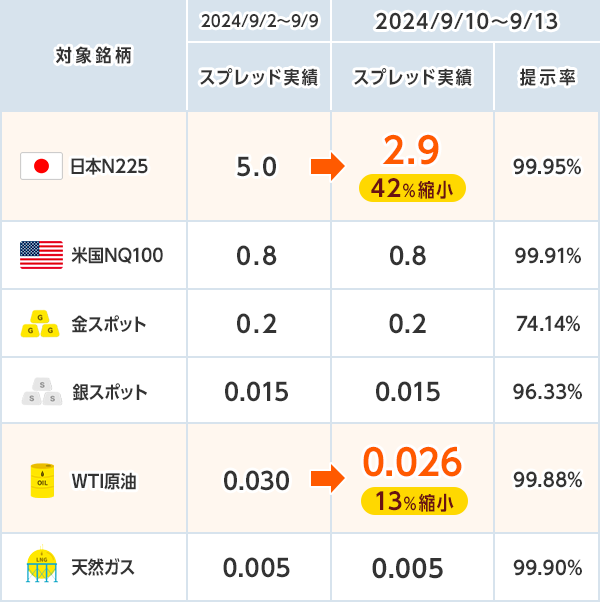Click the yellow oil barrel icon
This screenshot has width=600, height=602.
coord(42,480)
